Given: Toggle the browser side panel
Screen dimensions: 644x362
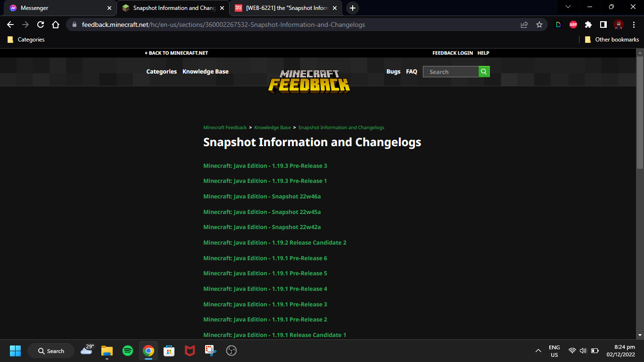Looking at the screenshot, I should pyautogui.click(x=603, y=25).
